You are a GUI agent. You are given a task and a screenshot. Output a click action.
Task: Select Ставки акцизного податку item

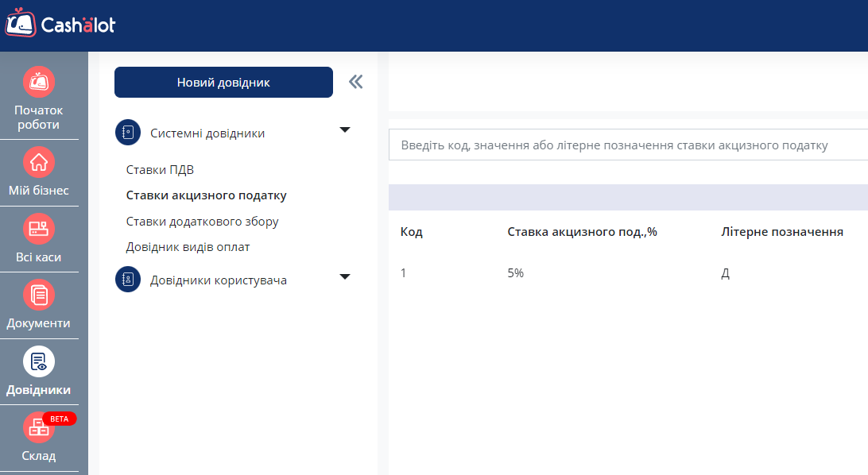point(206,195)
